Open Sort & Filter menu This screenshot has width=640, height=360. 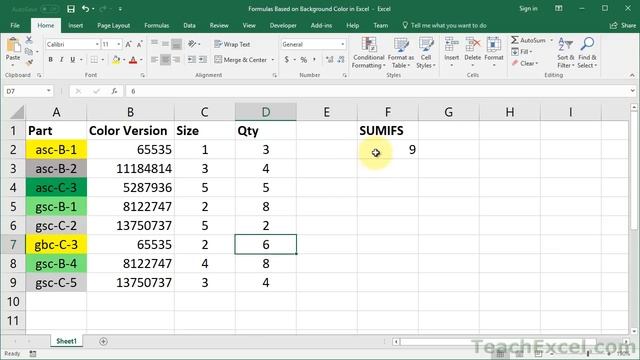tap(566, 53)
